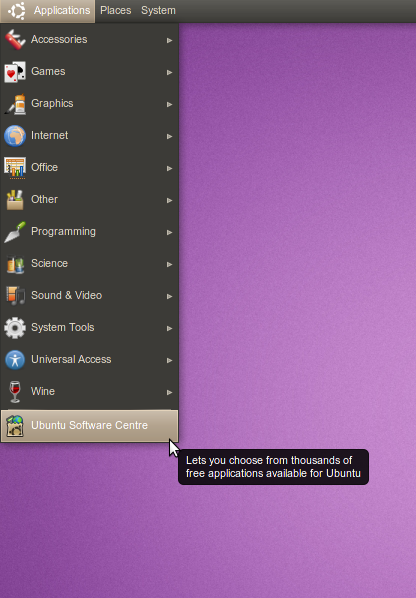Screen dimensions: 416x598
Task: Expand the Graphics submenu arrow
Action: click(x=170, y=104)
